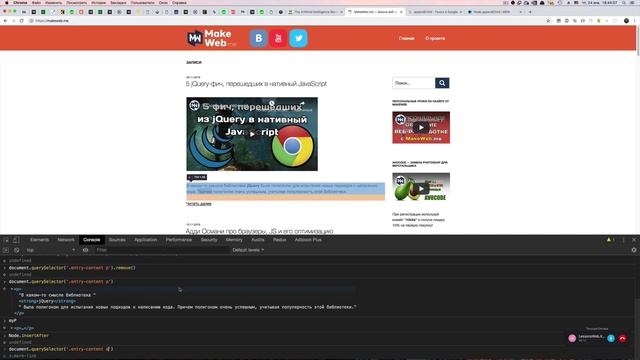Switch to the Adblock Plus tab
Screen dimensions: 640x360
(308, 240)
